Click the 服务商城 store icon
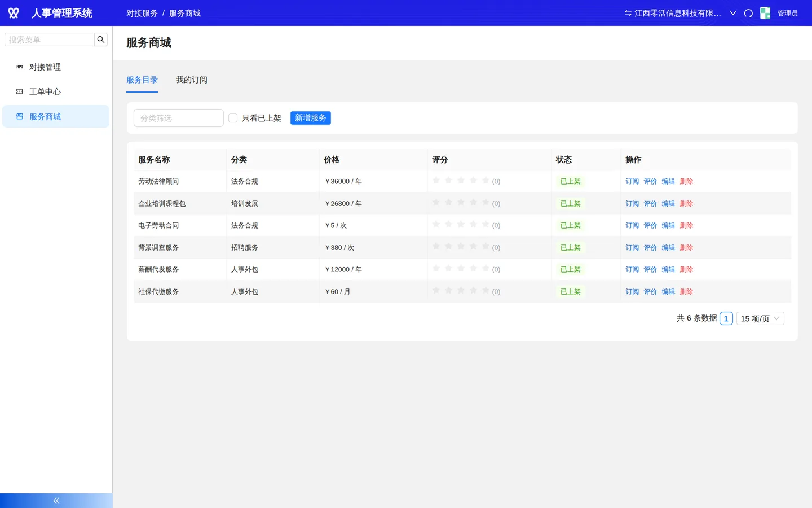The width and height of the screenshot is (812, 508). (x=20, y=116)
